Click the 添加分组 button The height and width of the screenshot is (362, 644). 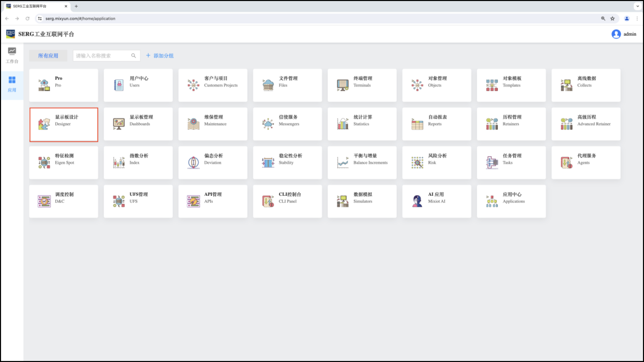coord(160,56)
